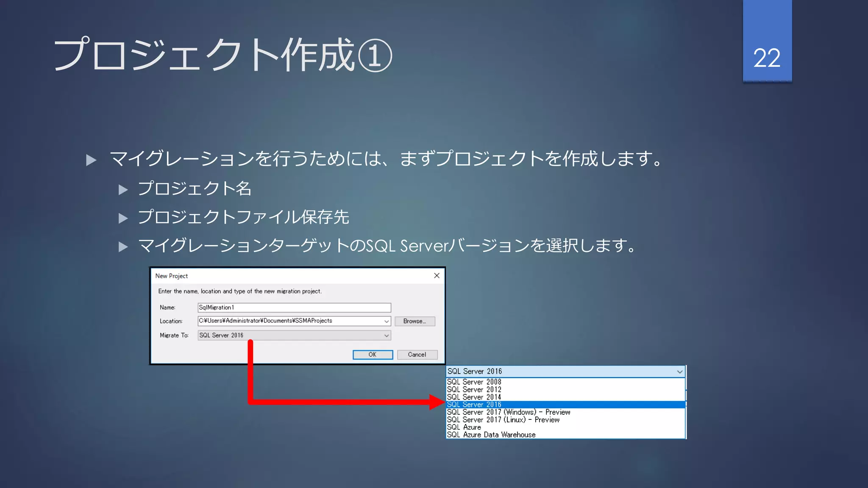The image size is (868, 488).
Task: Click the 'プロジェクト名' bullet text
Action: click(195, 189)
